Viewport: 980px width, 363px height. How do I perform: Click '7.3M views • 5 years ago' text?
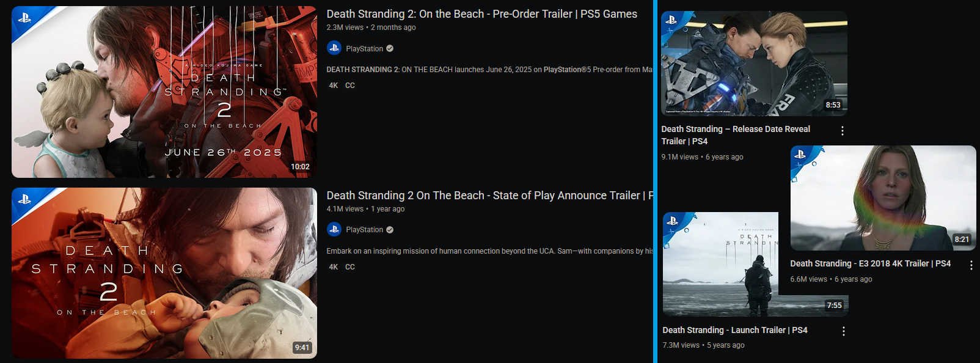pyautogui.click(x=703, y=345)
